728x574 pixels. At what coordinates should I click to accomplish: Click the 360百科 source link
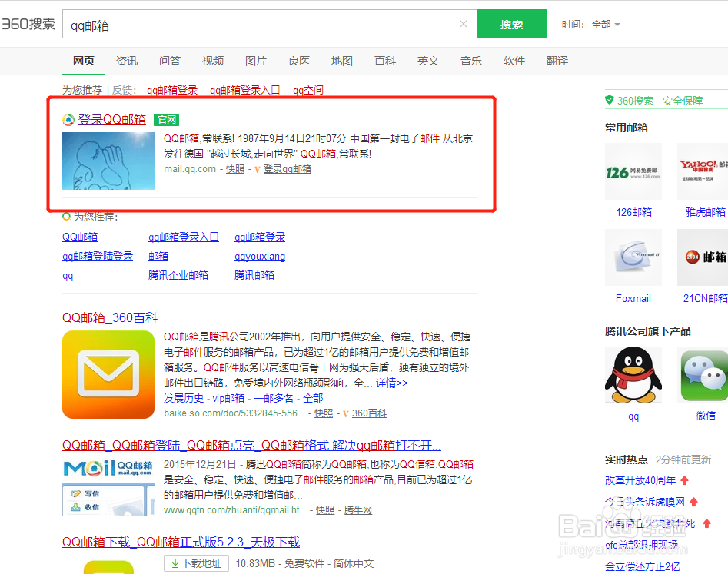[x=369, y=413]
